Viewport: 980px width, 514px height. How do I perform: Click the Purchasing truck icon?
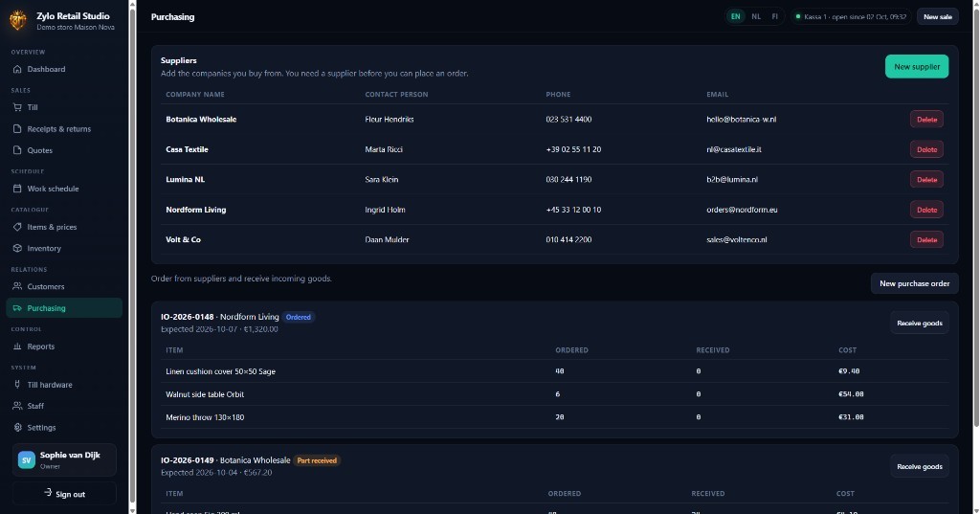point(17,307)
